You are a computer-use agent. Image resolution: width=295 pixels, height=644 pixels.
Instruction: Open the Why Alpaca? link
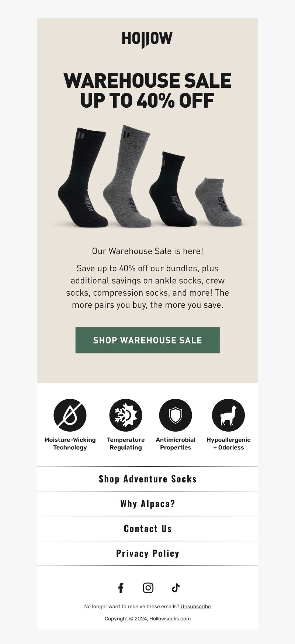pyautogui.click(x=147, y=504)
